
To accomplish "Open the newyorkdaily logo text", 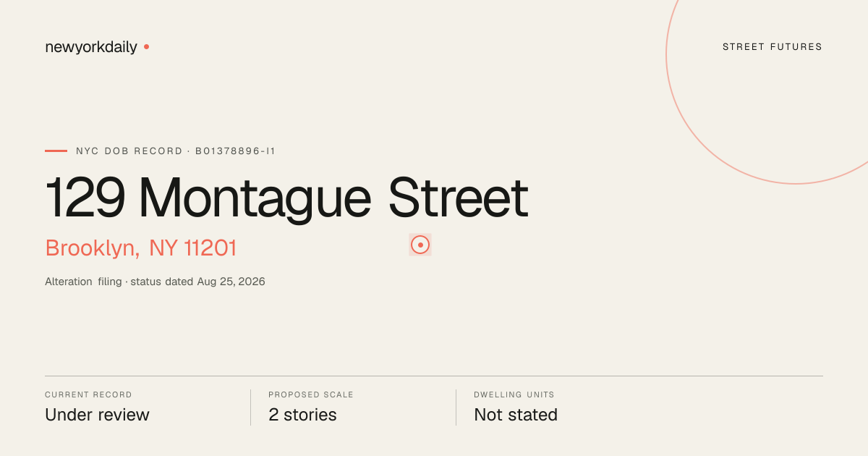I will pyautogui.click(x=91, y=47).
